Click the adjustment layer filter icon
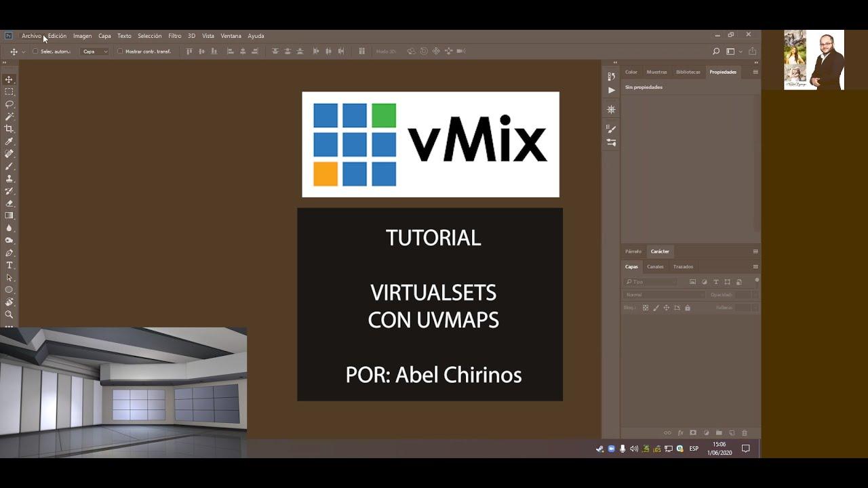The height and width of the screenshot is (488, 868). [704, 282]
